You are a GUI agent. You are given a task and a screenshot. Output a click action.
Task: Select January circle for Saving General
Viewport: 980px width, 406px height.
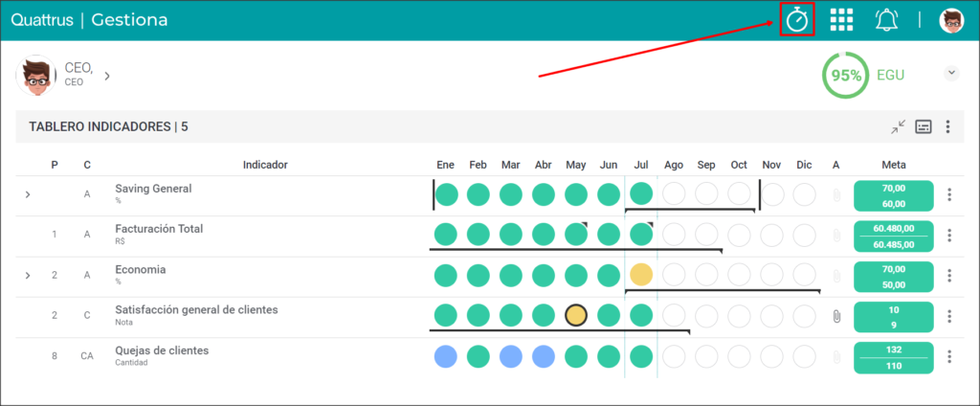tap(446, 194)
